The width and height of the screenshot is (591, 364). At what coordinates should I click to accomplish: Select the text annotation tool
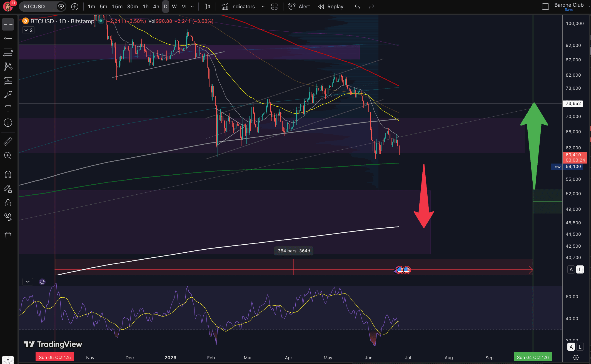tap(8, 109)
